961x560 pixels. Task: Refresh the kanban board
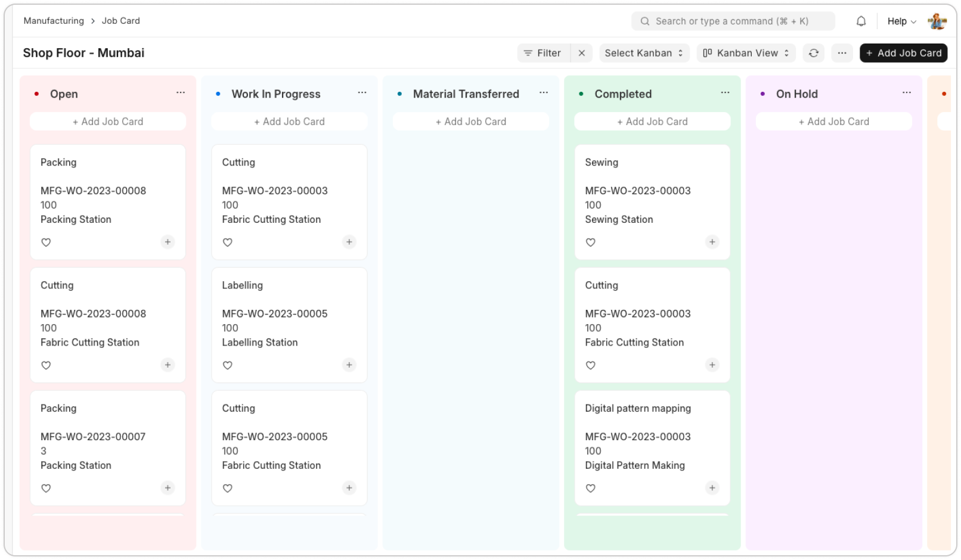tap(813, 53)
